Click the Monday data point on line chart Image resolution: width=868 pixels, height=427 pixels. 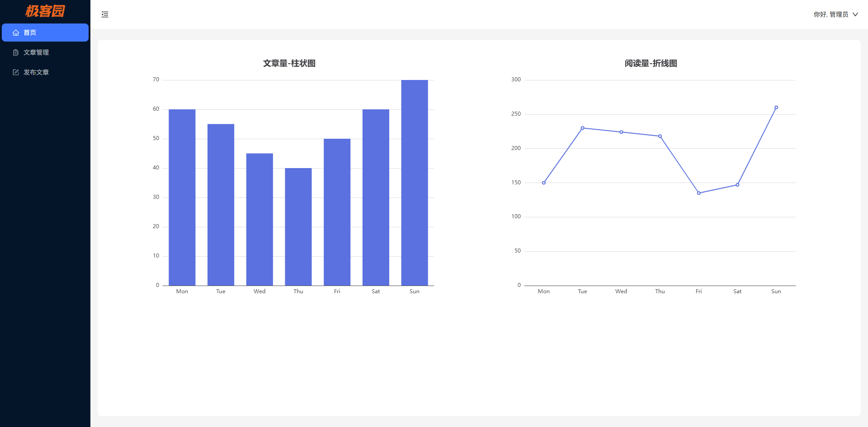[543, 183]
